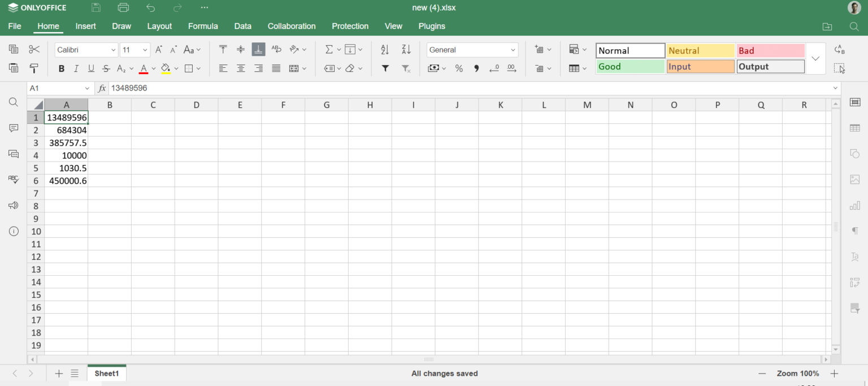The height and width of the screenshot is (386, 868).
Task: Open the Calibri font name dropdown
Action: click(86, 50)
